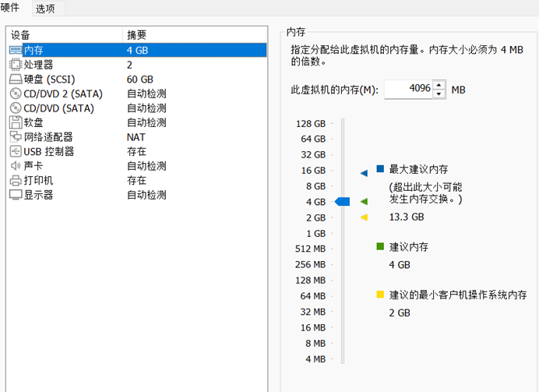Decrease memory with the spinner down arrow
The width and height of the screenshot is (539, 392).
click(439, 94)
